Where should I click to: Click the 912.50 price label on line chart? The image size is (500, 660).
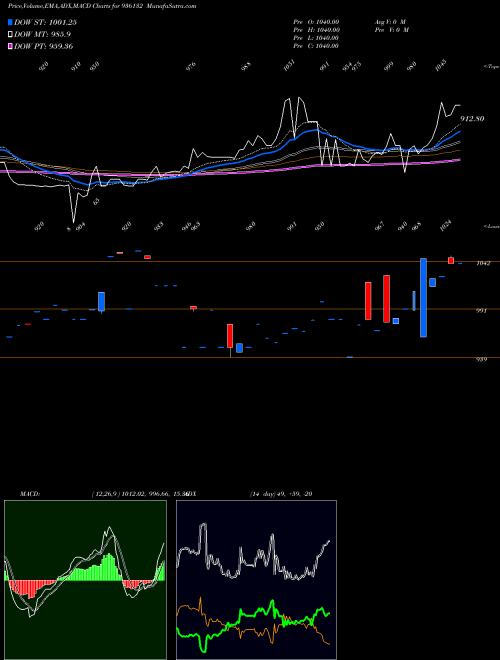pyautogui.click(x=472, y=119)
